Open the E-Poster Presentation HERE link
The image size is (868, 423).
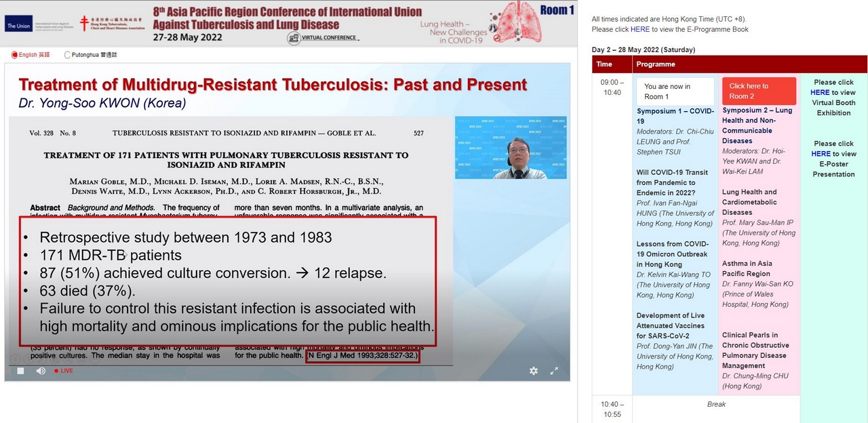821,154
